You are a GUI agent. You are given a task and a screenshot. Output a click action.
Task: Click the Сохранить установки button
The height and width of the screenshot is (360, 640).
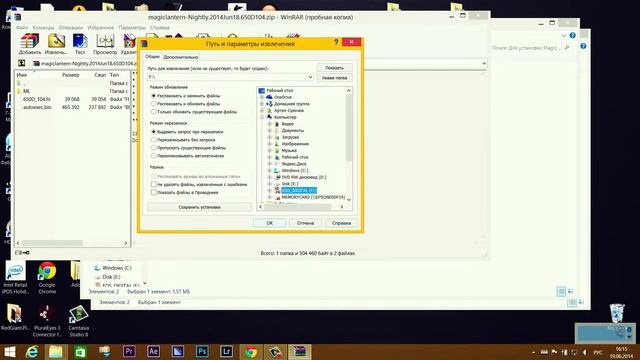[x=199, y=207]
